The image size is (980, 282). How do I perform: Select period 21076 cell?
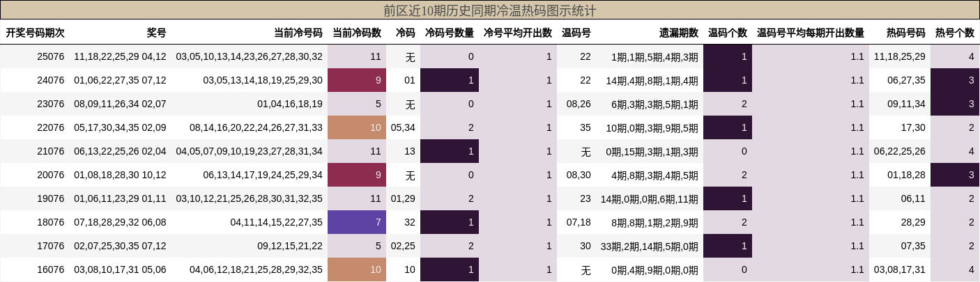click(x=51, y=152)
